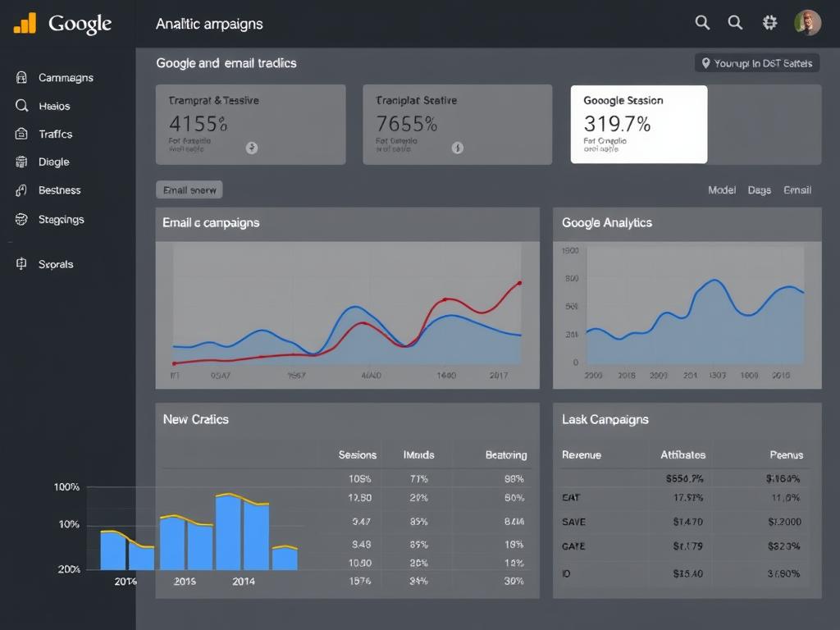Click the Cammagns sidebar icon

coord(21,78)
